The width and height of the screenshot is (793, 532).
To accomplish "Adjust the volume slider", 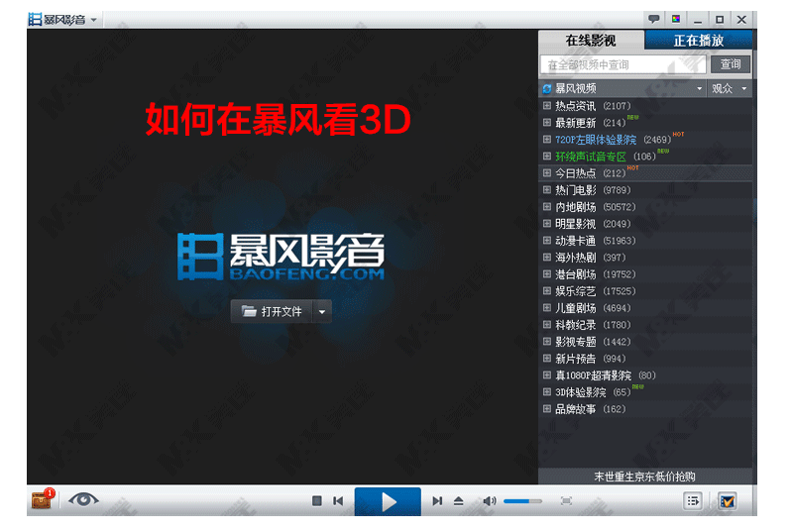I will click(x=522, y=501).
